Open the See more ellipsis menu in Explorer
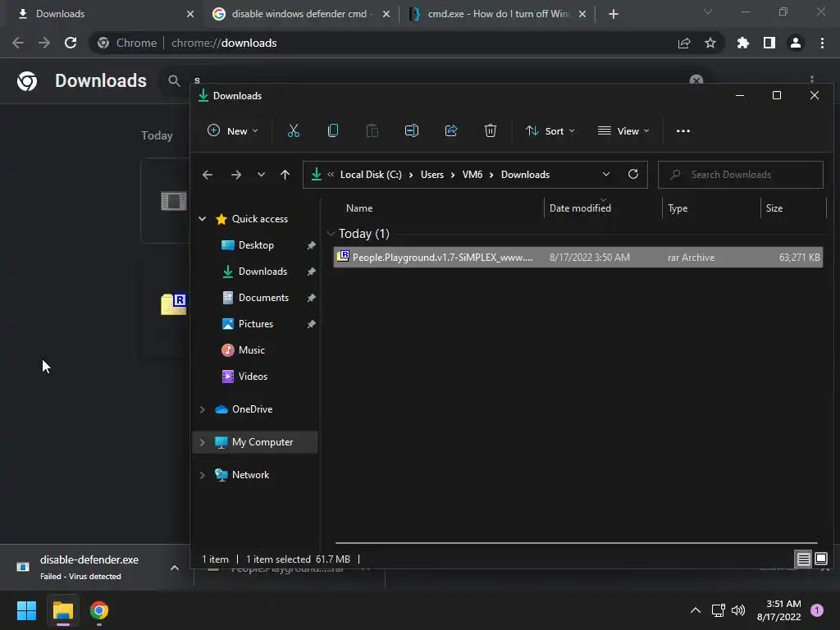Image resolution: width=840 pixels, height=630 pixels. point(683,130)
